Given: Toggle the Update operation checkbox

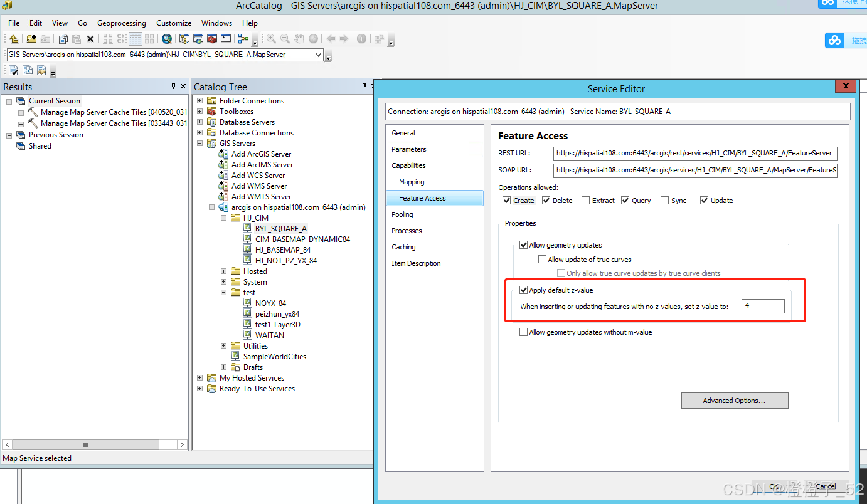Looking at the screenshot, I should (705, 201).
